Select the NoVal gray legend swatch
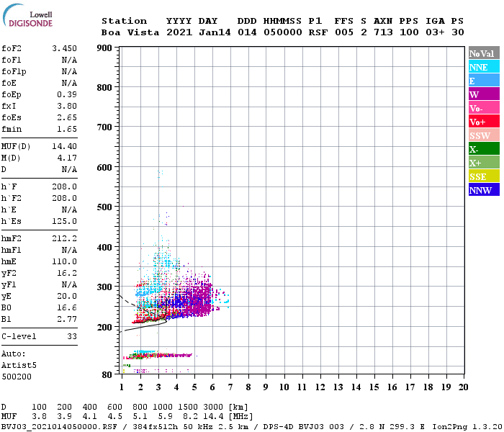This screenshot has width=504, height=432. click(484, 53)
